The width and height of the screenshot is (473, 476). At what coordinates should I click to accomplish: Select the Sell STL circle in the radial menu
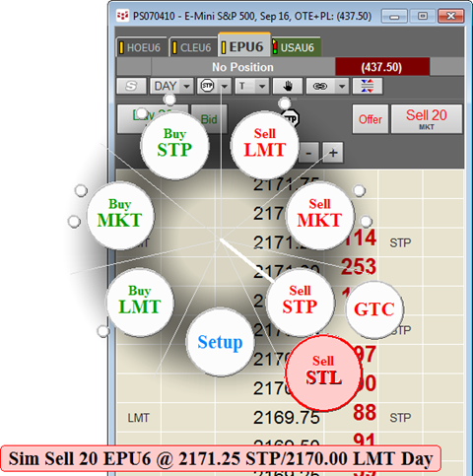(x=323, y=373)
